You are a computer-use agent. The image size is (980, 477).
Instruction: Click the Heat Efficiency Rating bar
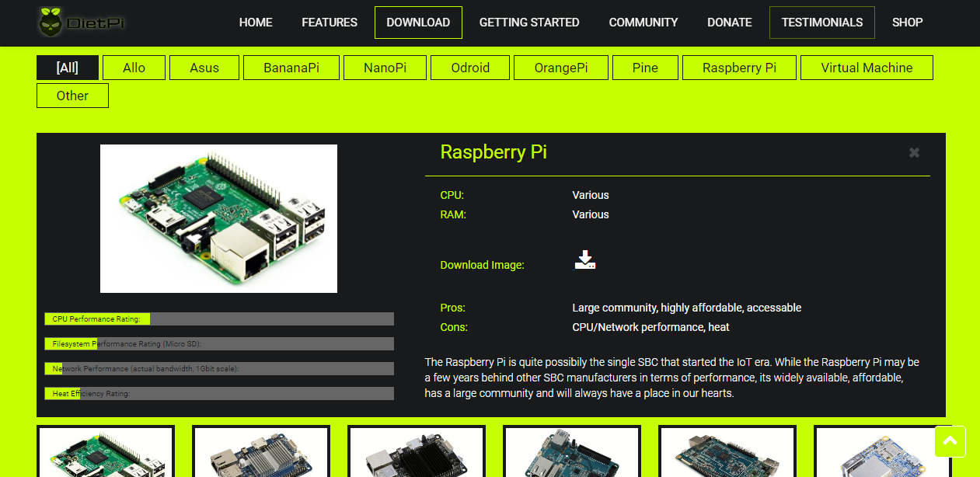point(219,393)
